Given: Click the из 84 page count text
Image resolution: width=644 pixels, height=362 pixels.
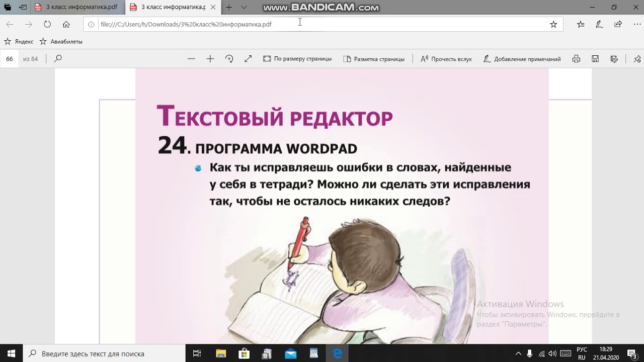Looking at the screenshot, I should point(31,59).
